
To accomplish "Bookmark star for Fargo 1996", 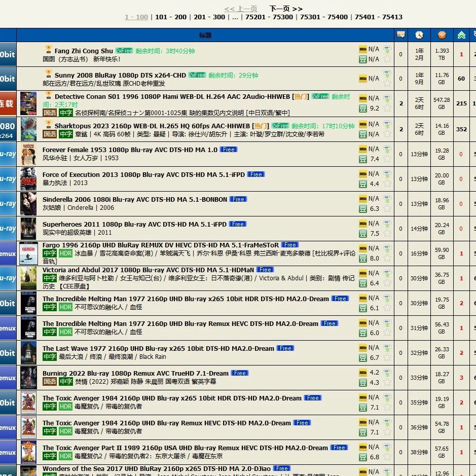I will (x=387, y=259).
